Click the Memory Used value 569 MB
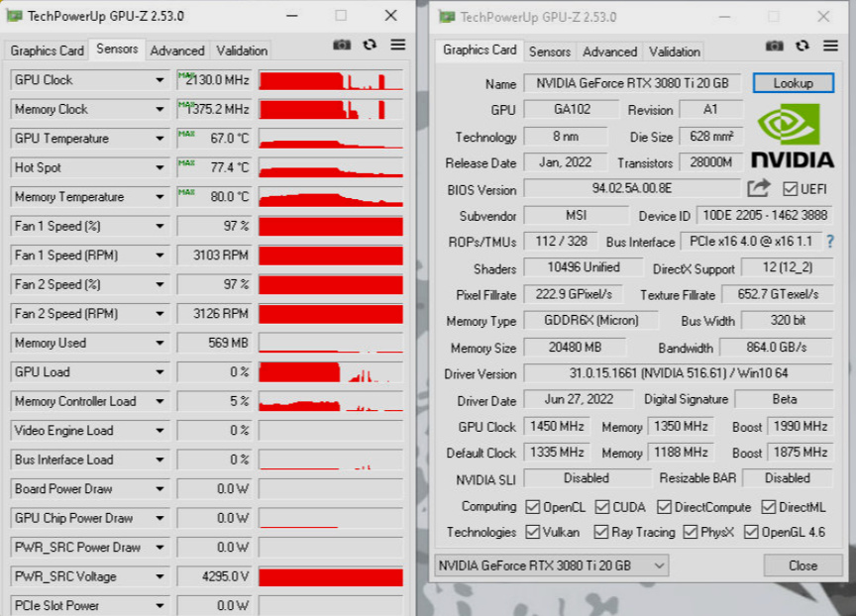856x616 pixels. point(214,343)
